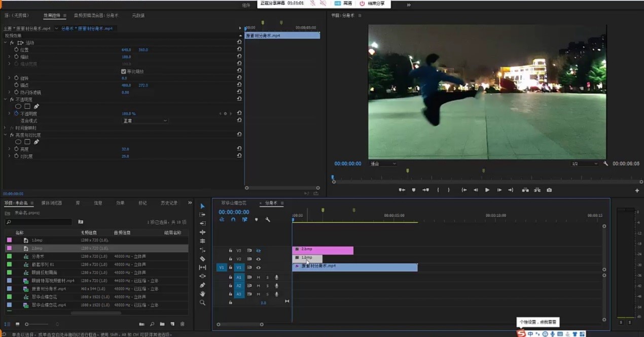Play the program monitor video
The height and width of the screenshot is (337, 644).
pyautogui.click(x=487, y=190)
